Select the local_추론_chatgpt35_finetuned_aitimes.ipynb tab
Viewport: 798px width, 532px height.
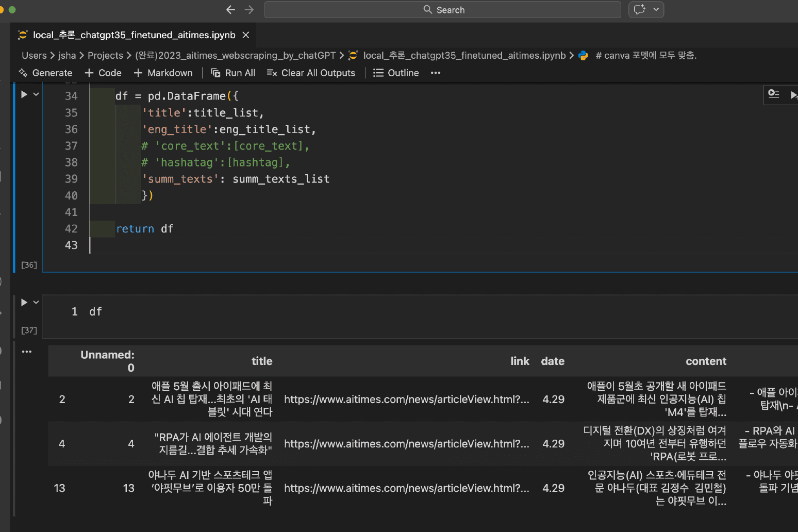(134, 35)
